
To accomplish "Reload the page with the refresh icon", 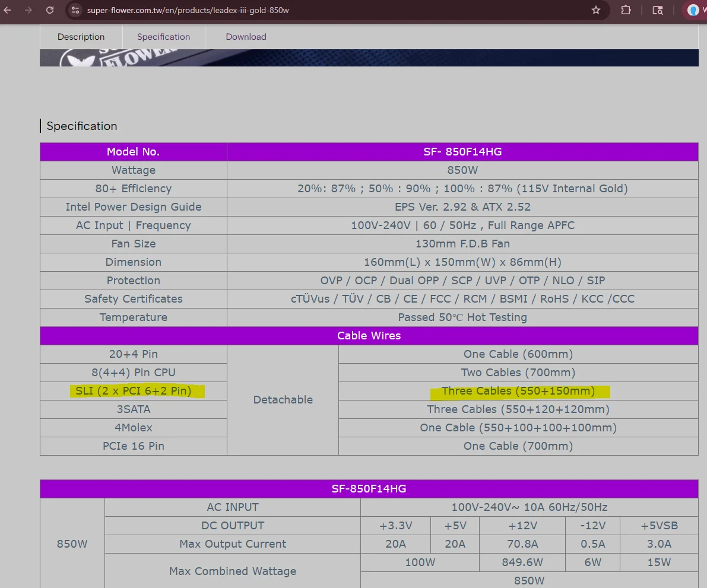I will 50,10.
